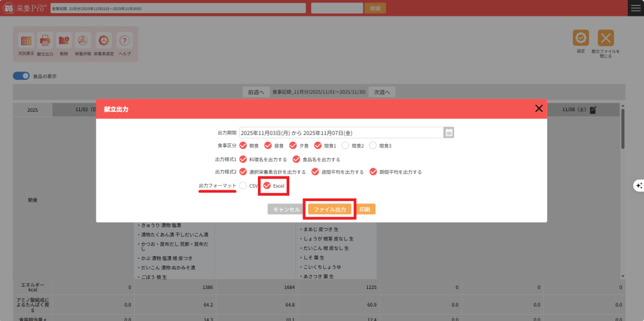Click the food item きゅうり 漬物 塩漬
The image size is (644, 321).
pyautogui.click(x=161, y=226)
